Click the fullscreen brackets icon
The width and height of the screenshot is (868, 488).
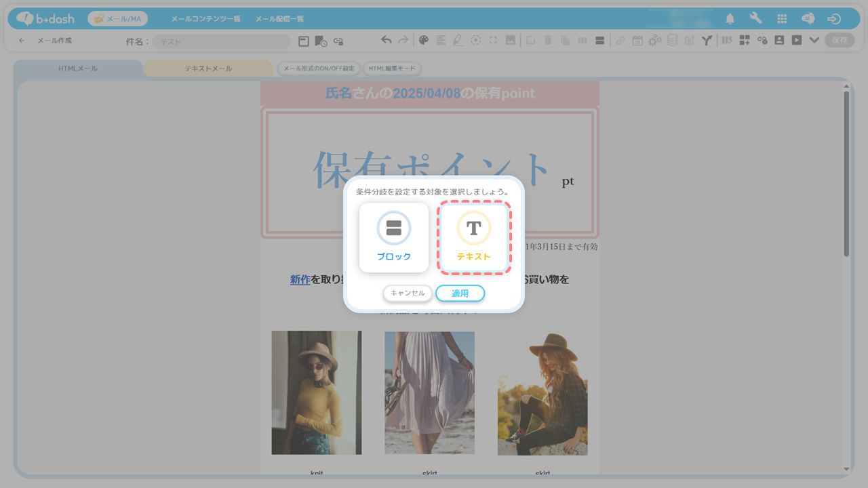pos(493,41)
